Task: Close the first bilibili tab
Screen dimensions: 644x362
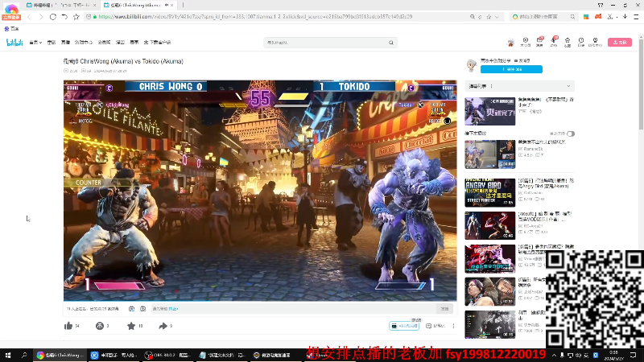Action: click(x=94, y=5)
